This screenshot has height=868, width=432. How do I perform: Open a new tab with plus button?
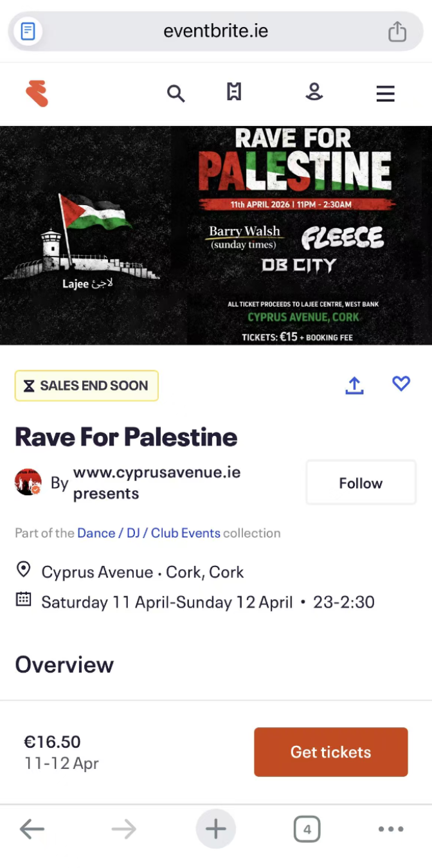(216, 829)
